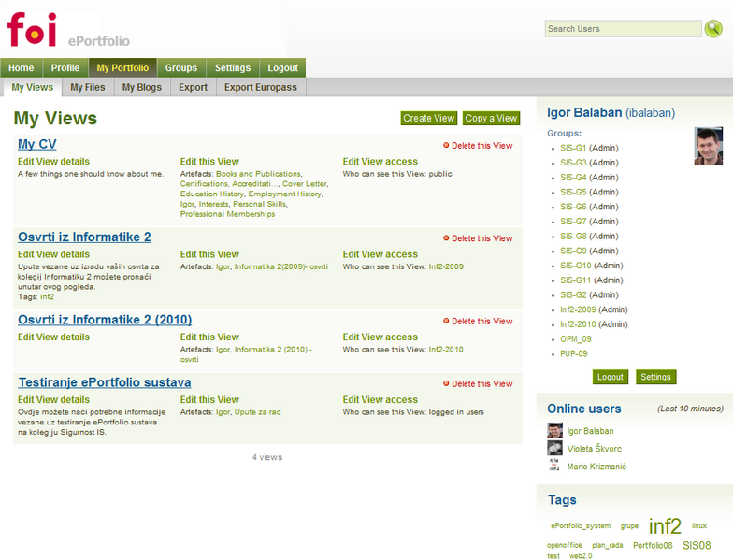Click the SIS08 tag
The width and height of the screenshot is (733, 560).
coord(697,546)
